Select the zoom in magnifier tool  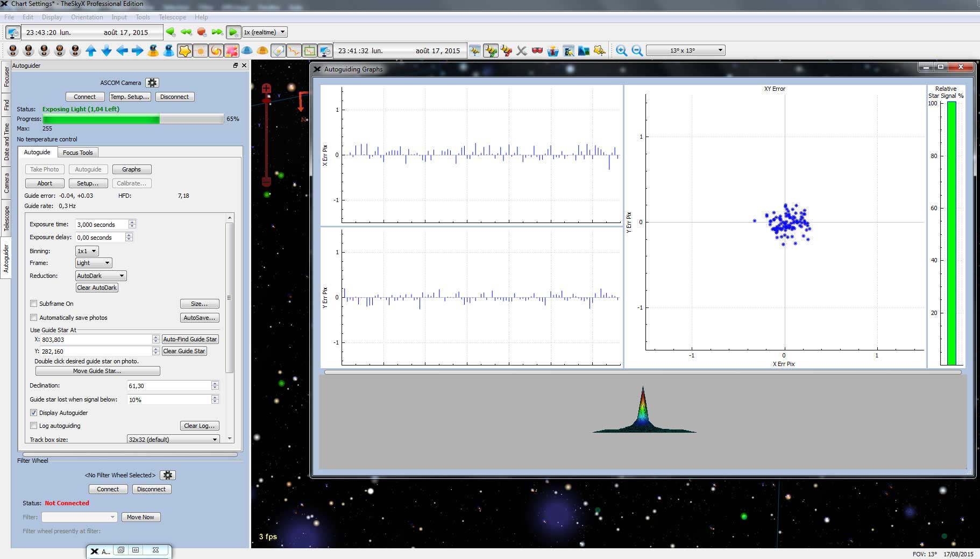621,50
